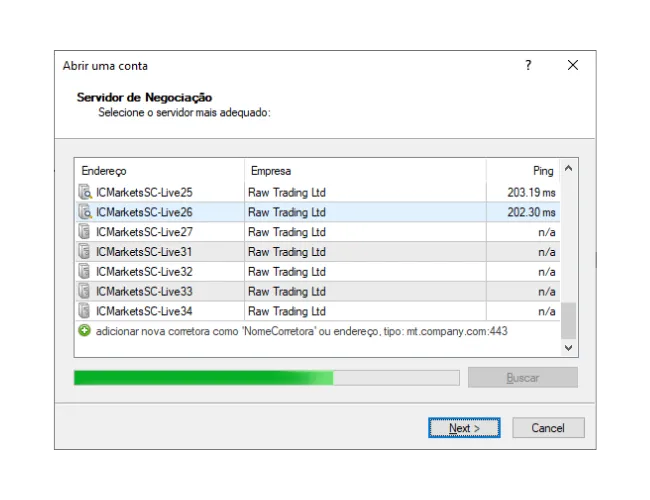Image resolution: width=650 pixels, height=500 pixels.
Task: Select the 202.30 ms ping cell
Action: [x=523, y=212]
